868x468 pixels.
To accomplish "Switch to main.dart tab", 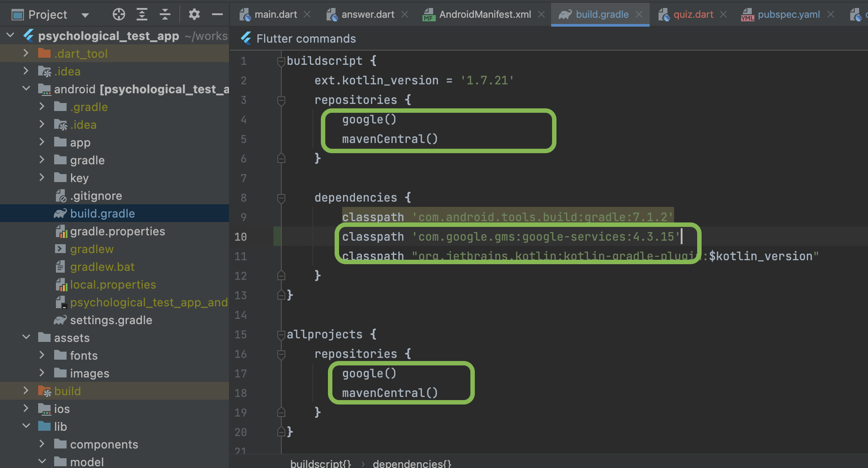I will point(275,15).
